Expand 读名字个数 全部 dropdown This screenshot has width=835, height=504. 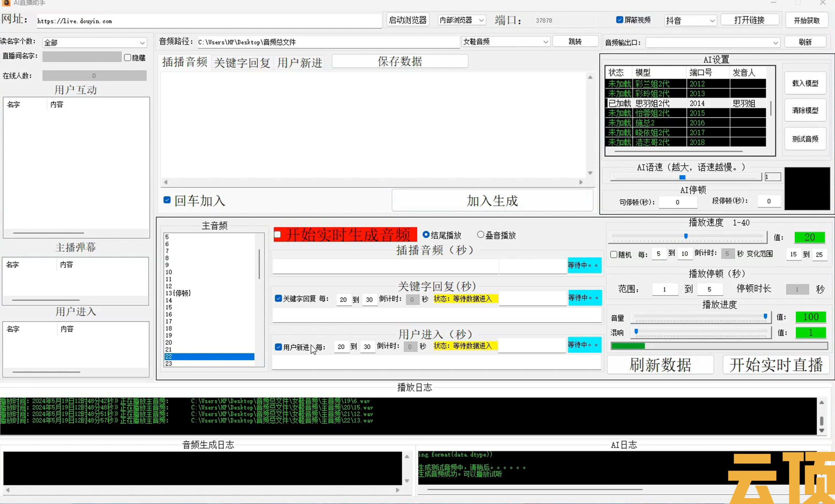pyautogui.click(x=142, y=42)
